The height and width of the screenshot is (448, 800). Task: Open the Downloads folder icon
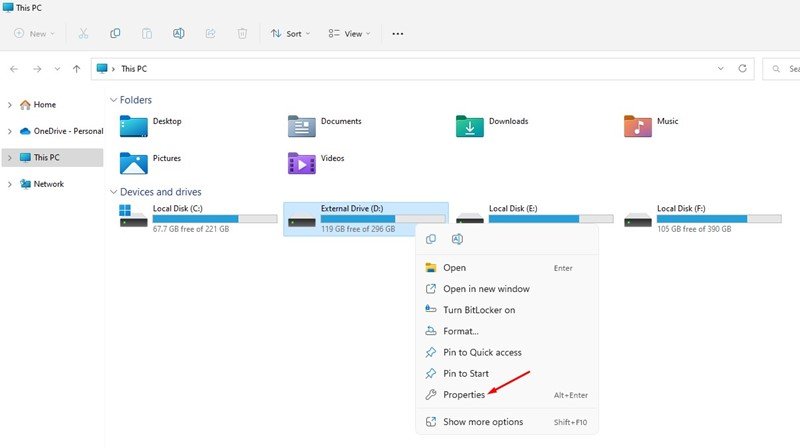coord(470,126)
